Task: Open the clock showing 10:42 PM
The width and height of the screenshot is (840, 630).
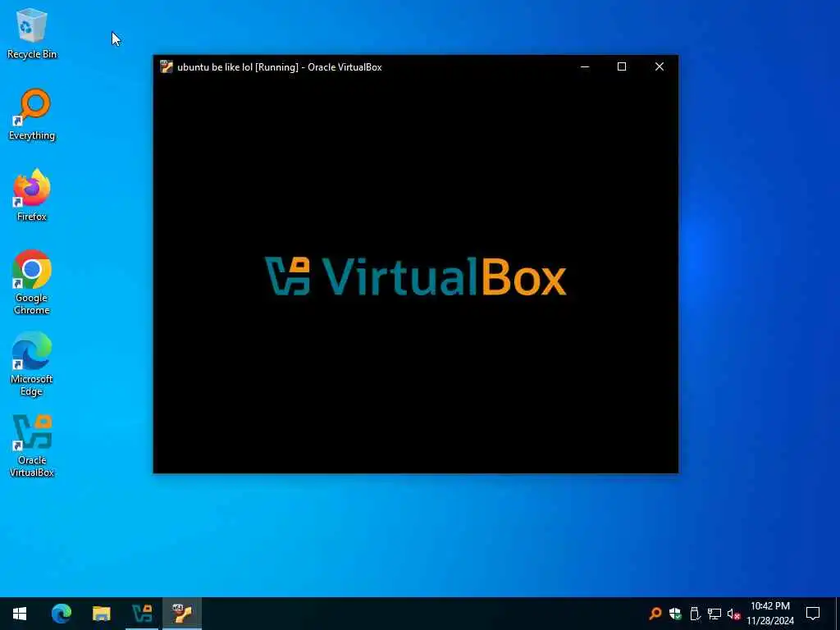Action: [769, 614]
